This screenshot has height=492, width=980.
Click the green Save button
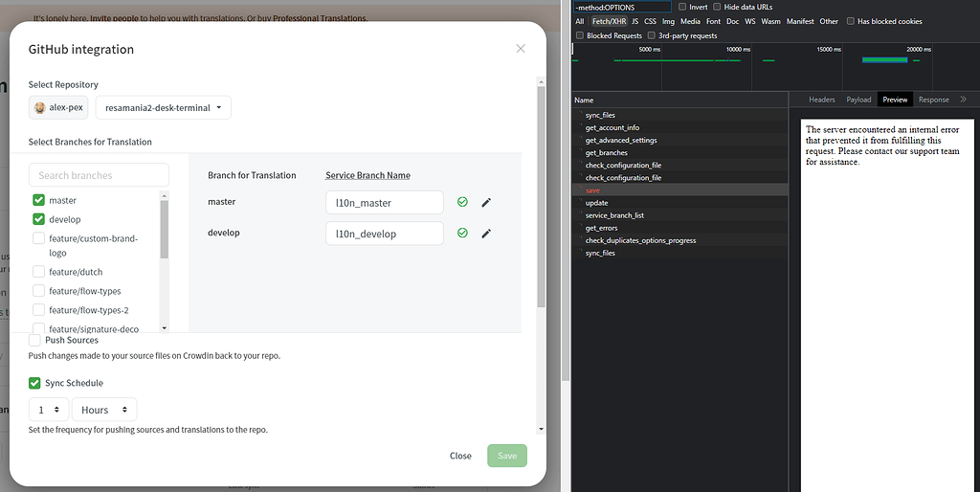507,456
